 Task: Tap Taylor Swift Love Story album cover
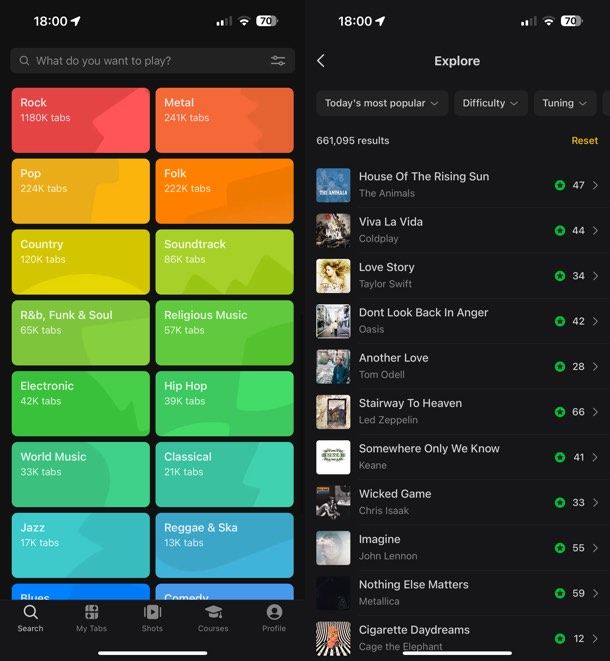[333, 276]
